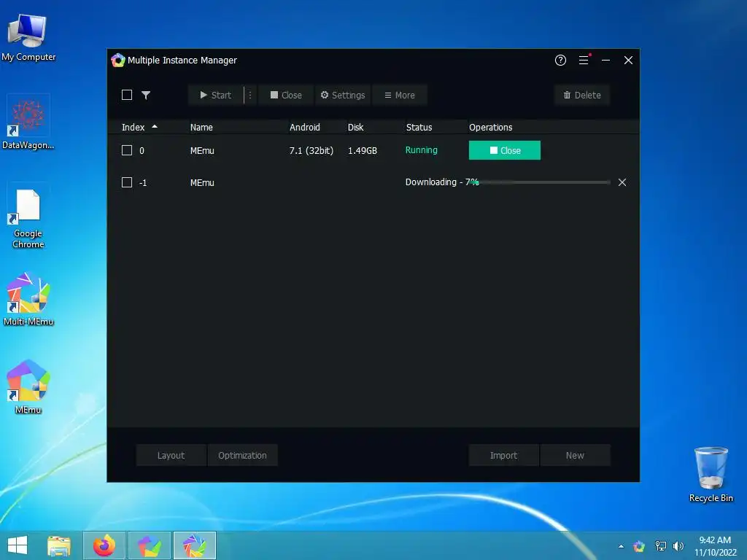This screenshot has height=560, width=747.
Task: Show hidden tray icons arrow
Action: (x=621, y=546)
